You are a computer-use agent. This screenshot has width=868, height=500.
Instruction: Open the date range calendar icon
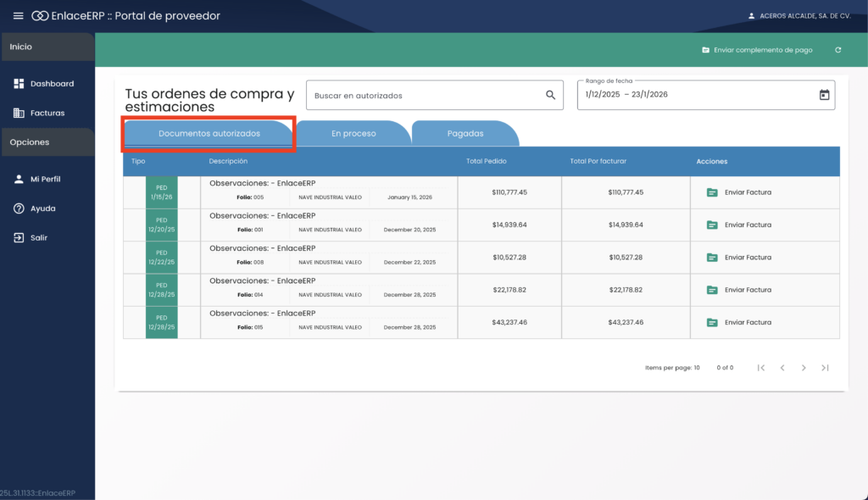coord(824,95)
